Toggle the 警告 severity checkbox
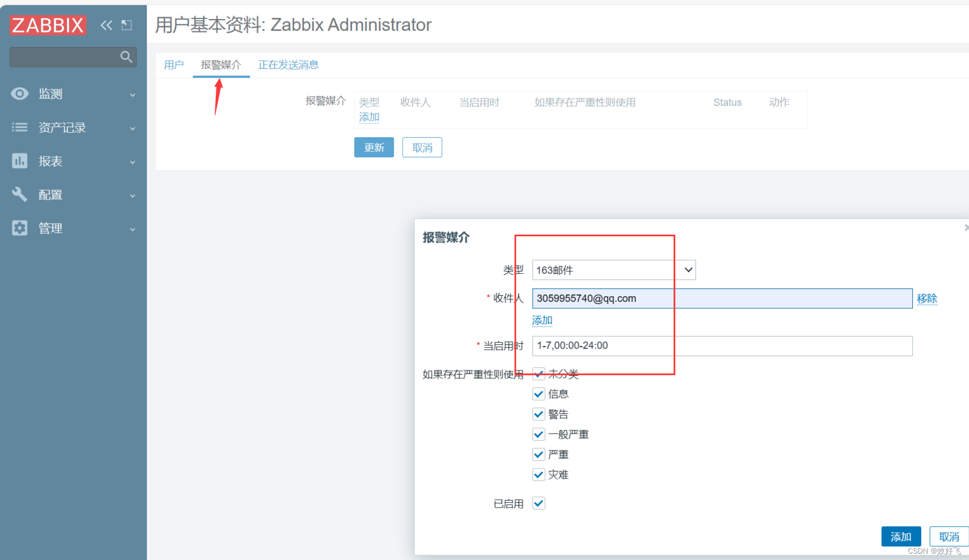 click(x=539, y=414)
